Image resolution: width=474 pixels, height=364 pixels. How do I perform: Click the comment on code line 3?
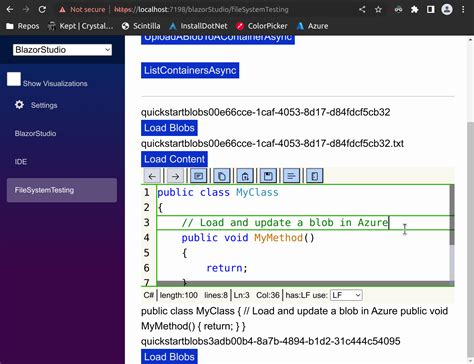(x=285, y=222)
